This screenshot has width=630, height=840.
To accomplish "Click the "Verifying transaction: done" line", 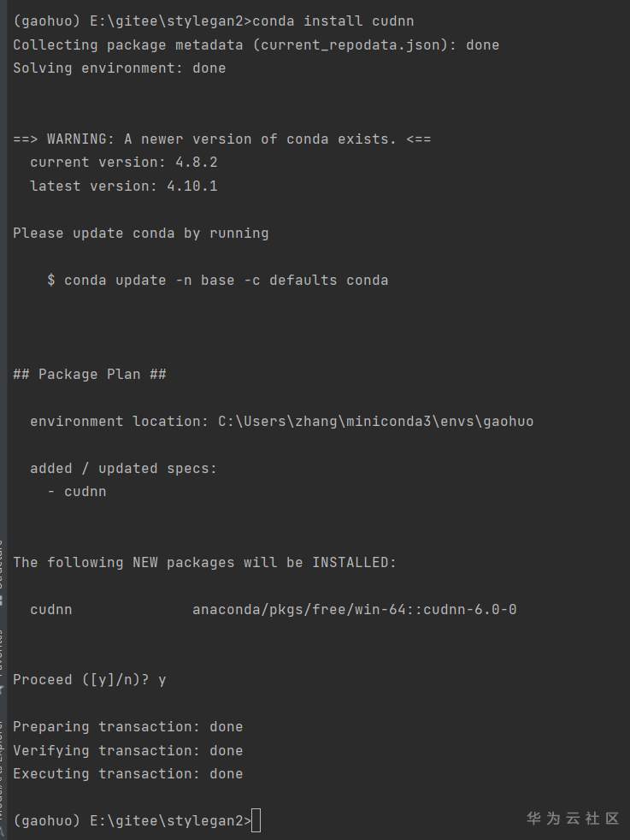I will [127, 750].
